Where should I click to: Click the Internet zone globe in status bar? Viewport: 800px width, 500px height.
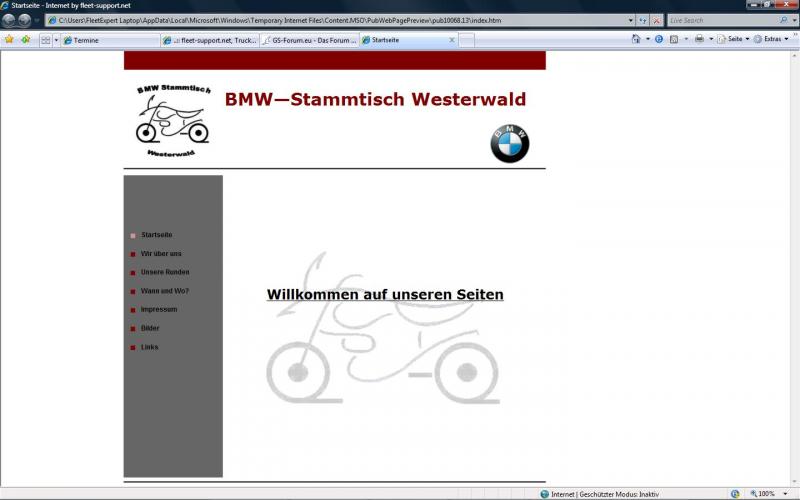click(544, 494)
